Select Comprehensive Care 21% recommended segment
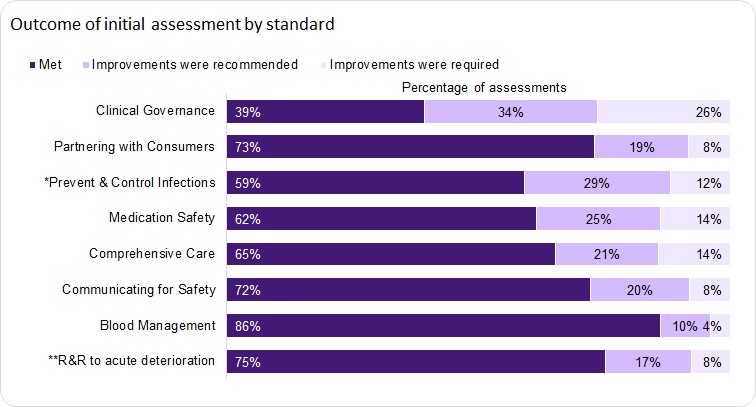Screen dimensions: 756x407 (606, 254)
